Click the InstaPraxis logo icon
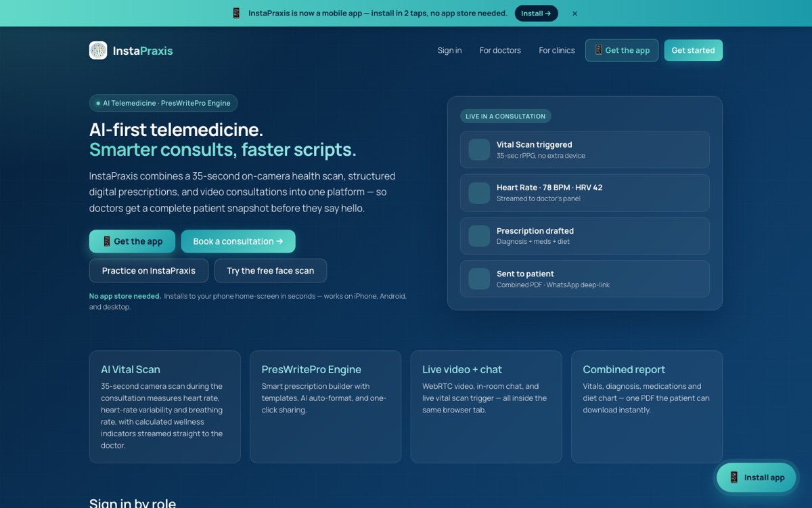This screenshot has width=812, height=508. (x=98, y=50)
